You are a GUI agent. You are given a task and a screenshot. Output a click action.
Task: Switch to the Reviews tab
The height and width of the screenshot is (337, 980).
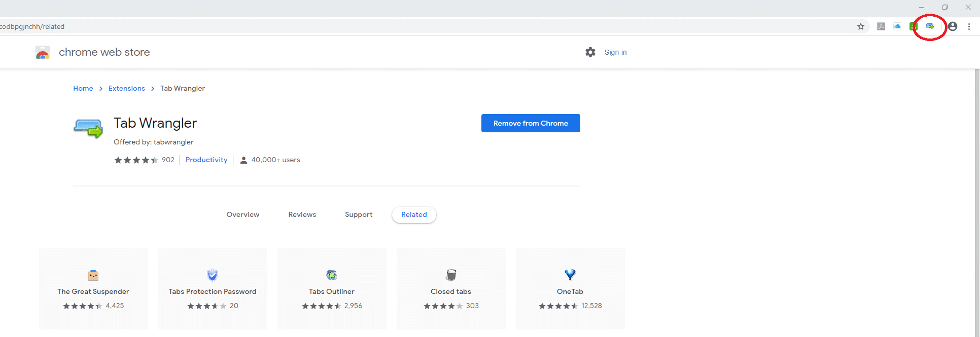point(302,215)
